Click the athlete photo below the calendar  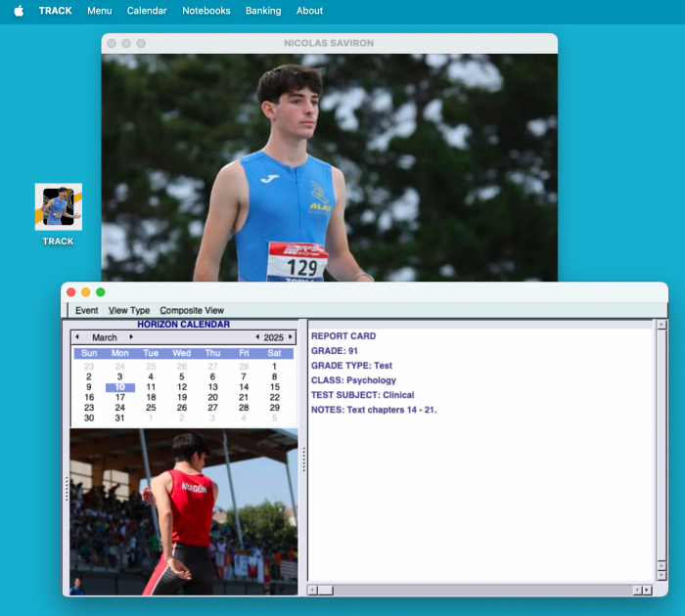(x=184, y=511)
